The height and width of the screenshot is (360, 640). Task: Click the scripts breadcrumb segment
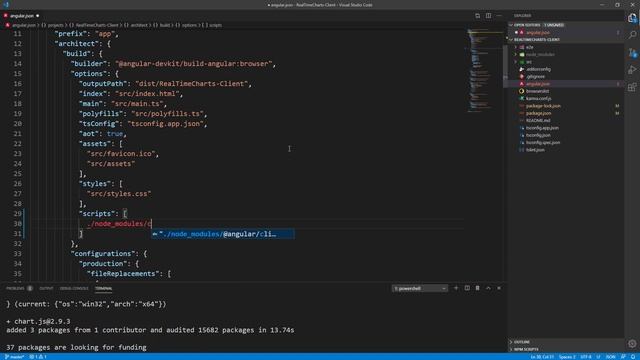click(216, 25)
